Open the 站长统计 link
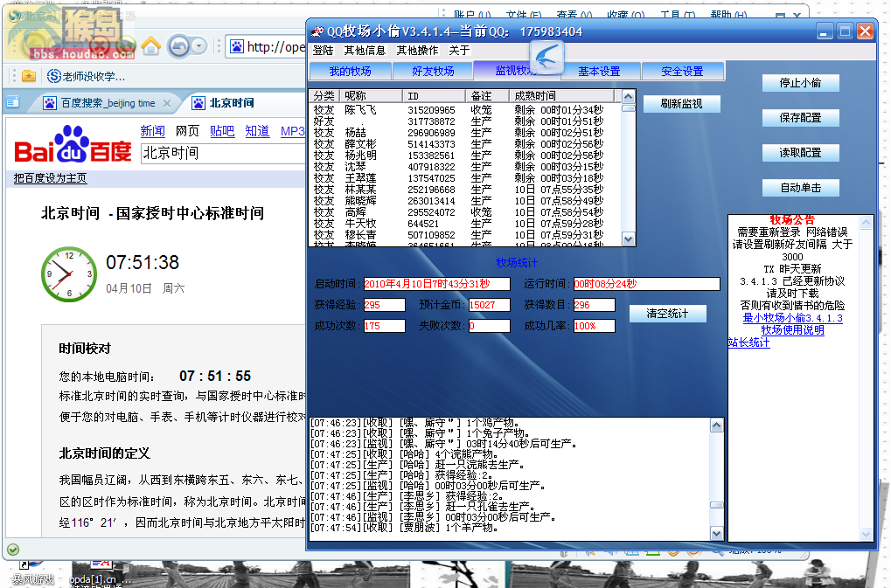Image resolution: width=891 pixels, height=588 pixels. pos(749,342)
